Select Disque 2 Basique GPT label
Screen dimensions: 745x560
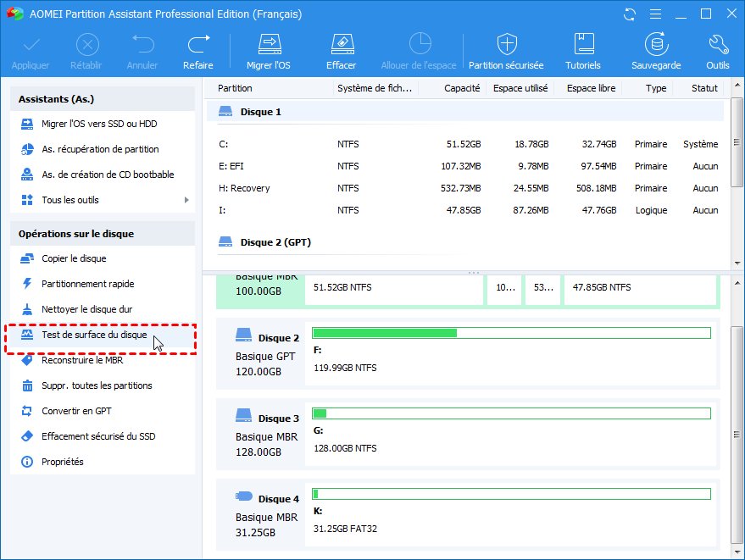(265, 356)
